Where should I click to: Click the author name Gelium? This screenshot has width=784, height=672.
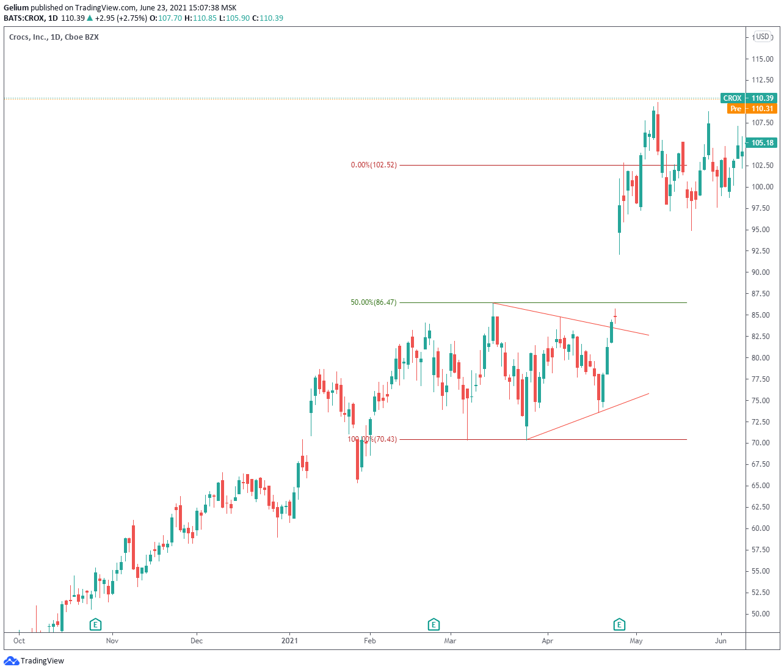pos(16,8)
